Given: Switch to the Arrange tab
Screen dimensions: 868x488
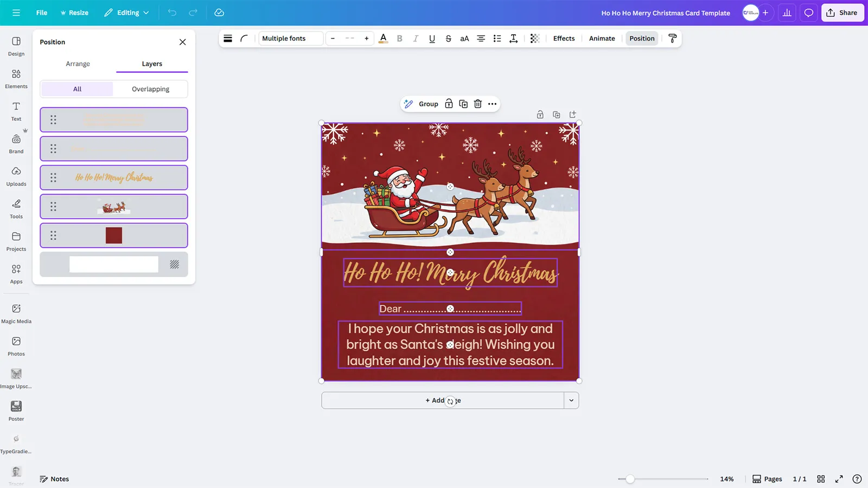Looking at the screenshot, I should 78,63.
